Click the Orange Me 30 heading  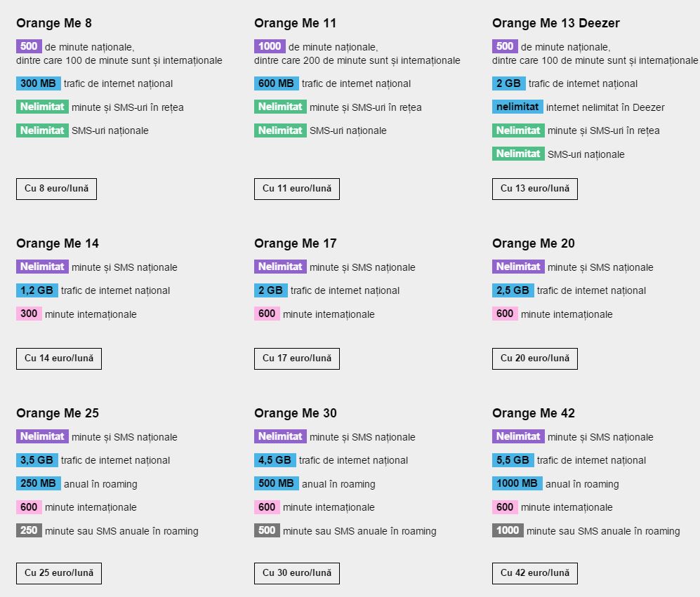pyautogui.click(x=295, y=413)
